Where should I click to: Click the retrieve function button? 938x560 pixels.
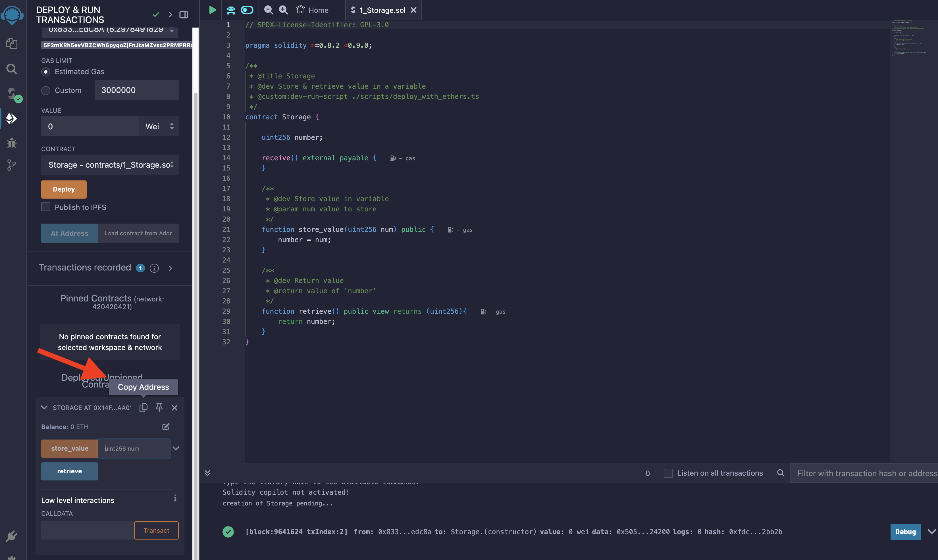(69, 471)
